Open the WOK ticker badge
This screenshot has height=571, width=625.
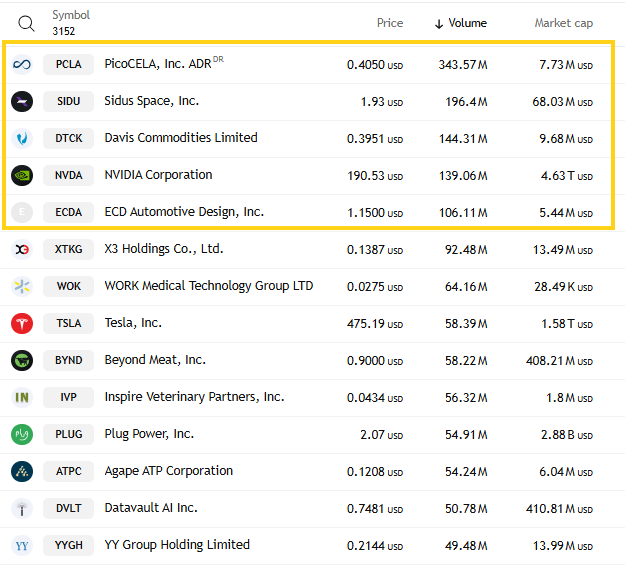pyautogui.click(x=69, y=286)
